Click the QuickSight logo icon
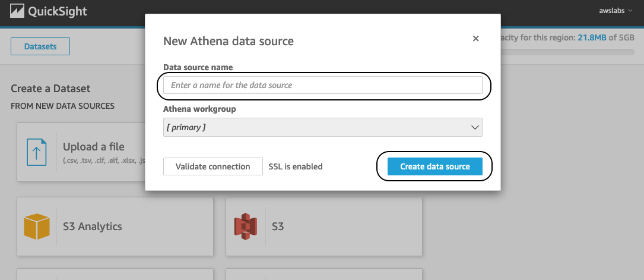The width and height of the screenshot is (644, 280). (17, 11)
